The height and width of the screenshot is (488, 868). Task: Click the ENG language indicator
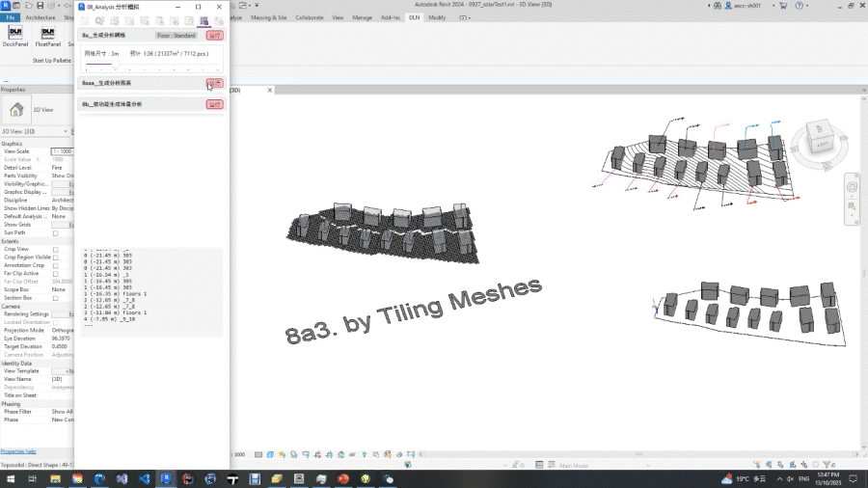[803, 478]
